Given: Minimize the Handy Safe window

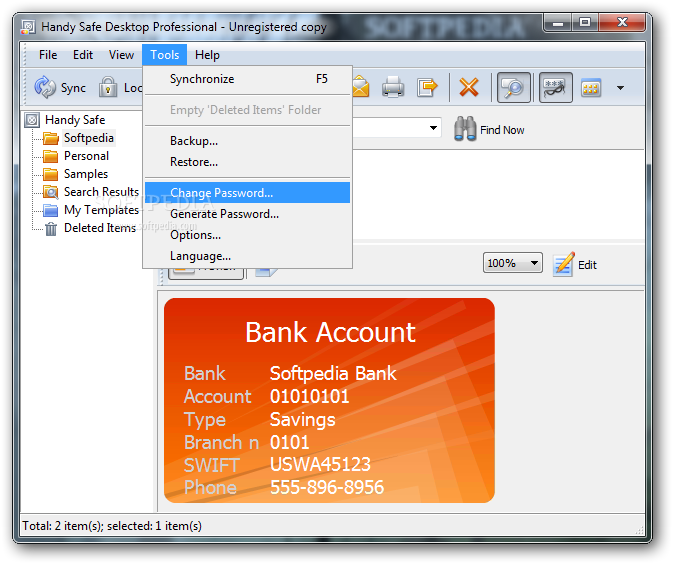Looking at the screenshot, I should pyautogui.click(x=558, y=22).
